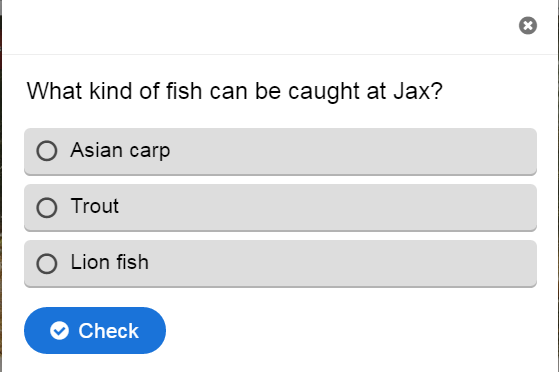Pick the first answer's empty radio circle
Screen dimensions: 559x372
[x=47, y=151]
